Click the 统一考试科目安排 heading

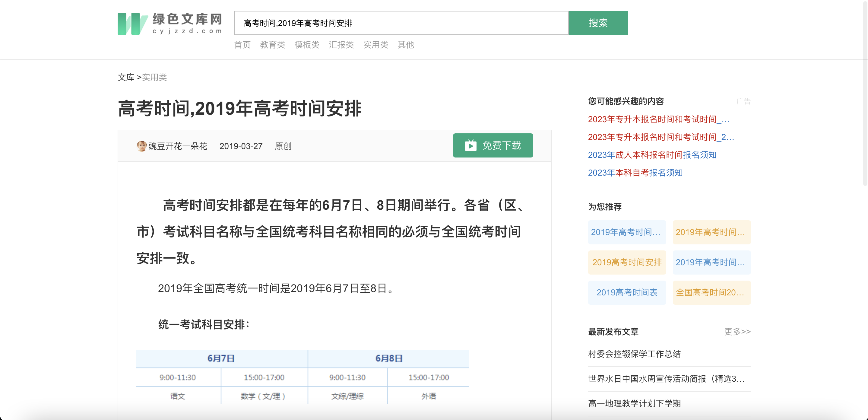pyautogui.click(x=204, y=325)
